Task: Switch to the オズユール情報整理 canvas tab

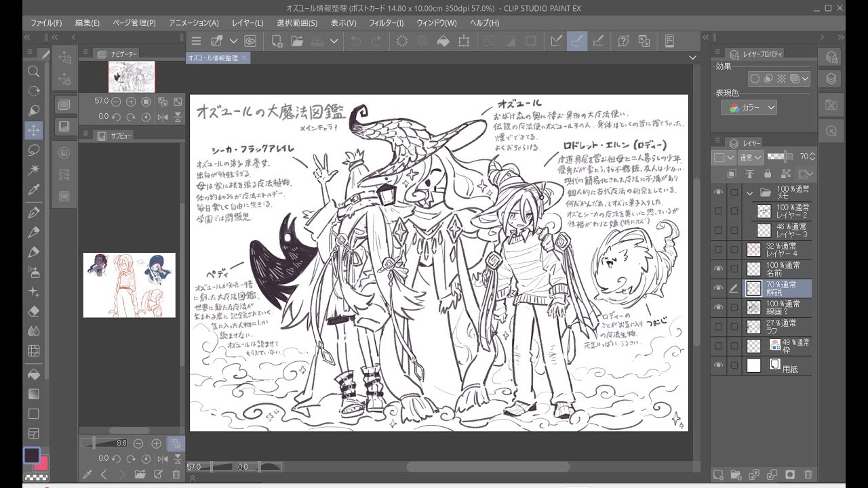Action: (212, 58)
